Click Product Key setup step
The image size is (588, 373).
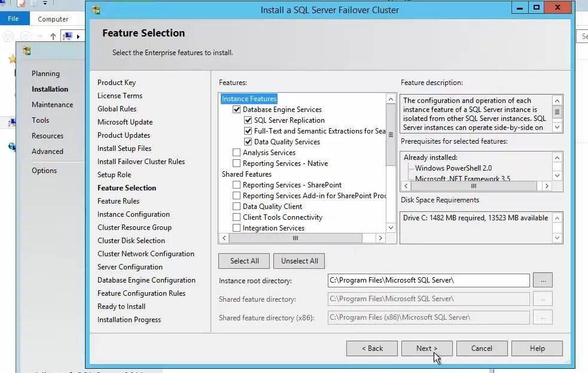(117, 83)
